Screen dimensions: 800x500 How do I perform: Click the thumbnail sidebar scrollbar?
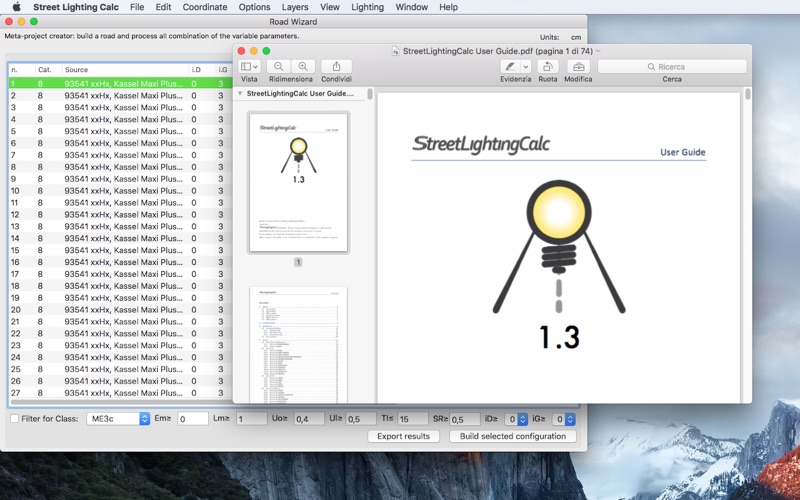click(370, 94)
